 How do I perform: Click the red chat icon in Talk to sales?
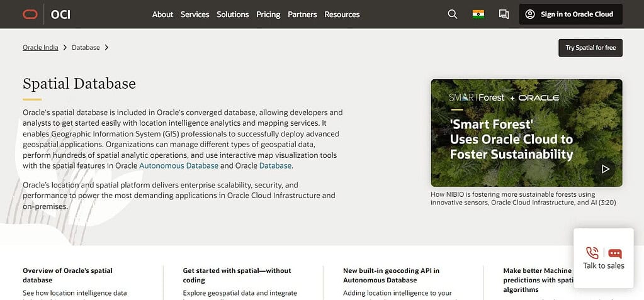615,253
